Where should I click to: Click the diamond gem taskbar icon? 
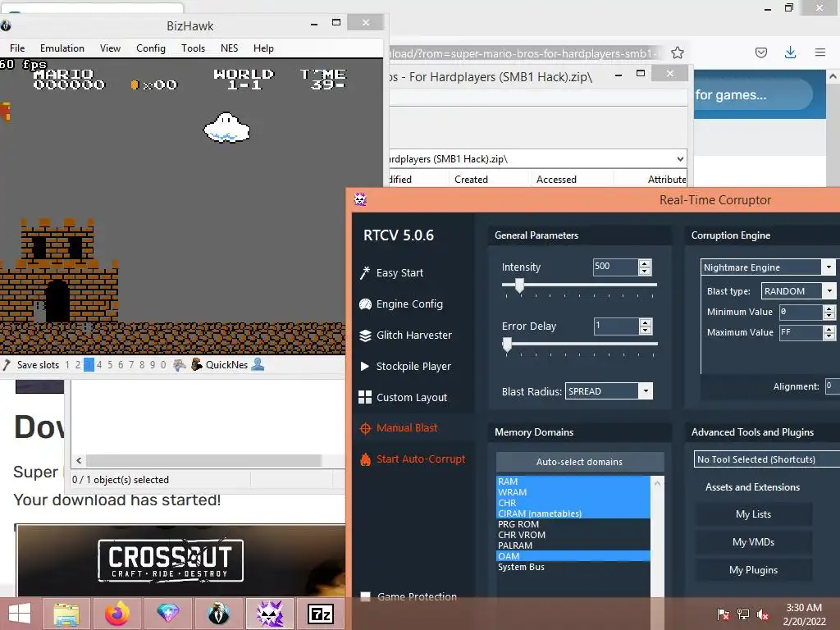coord(167,613)
